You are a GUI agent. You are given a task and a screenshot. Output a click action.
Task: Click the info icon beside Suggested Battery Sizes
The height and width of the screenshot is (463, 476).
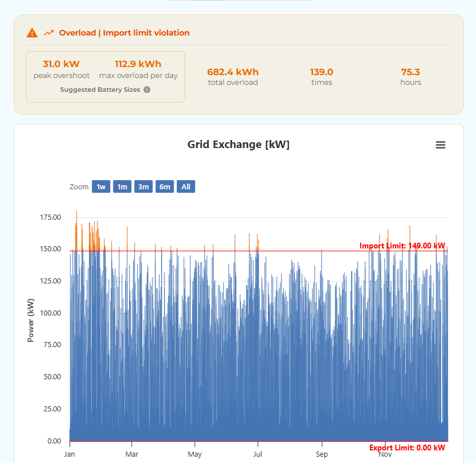147,90
